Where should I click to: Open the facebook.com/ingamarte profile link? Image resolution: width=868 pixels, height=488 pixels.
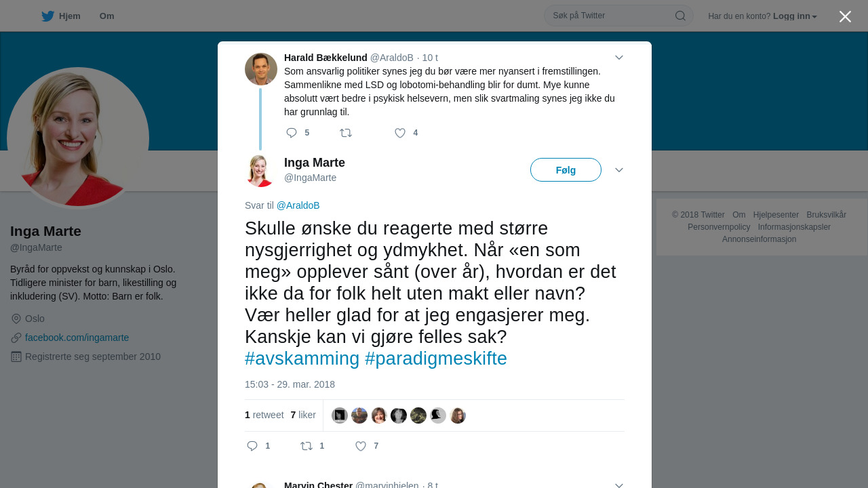tap(77, 338)
